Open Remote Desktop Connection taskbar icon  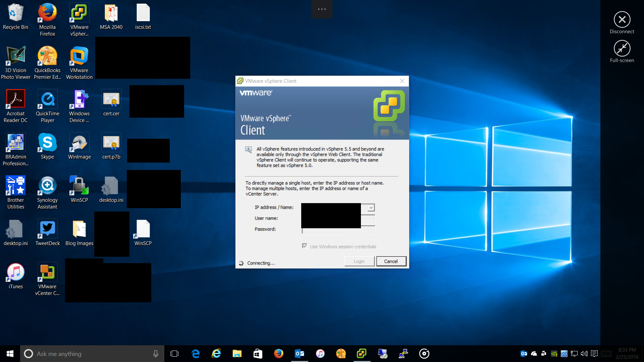click(383, 354)
